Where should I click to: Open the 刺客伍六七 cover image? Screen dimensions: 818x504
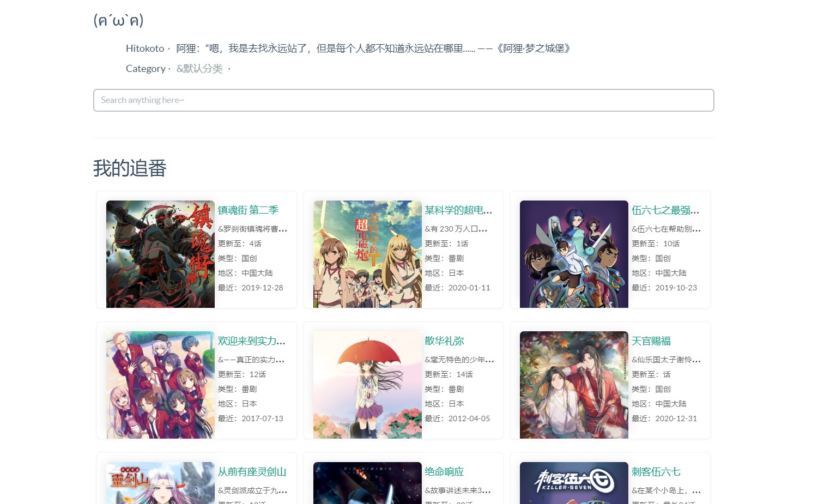click(574, 483)
